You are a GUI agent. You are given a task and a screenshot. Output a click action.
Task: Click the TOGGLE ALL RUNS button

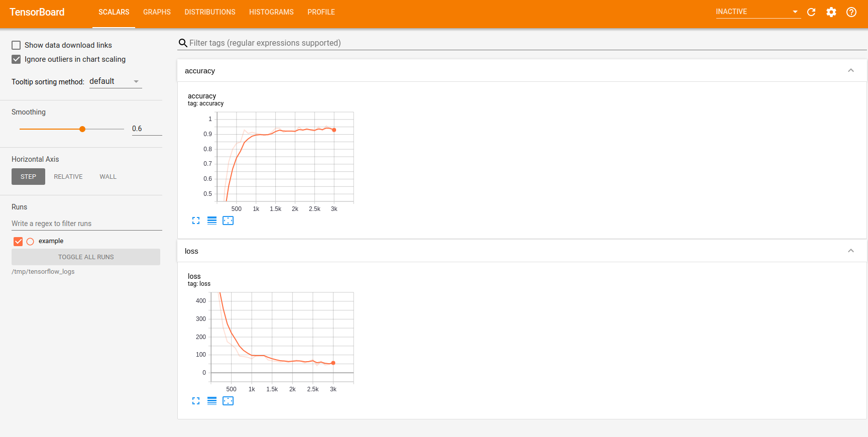point(86,257)
